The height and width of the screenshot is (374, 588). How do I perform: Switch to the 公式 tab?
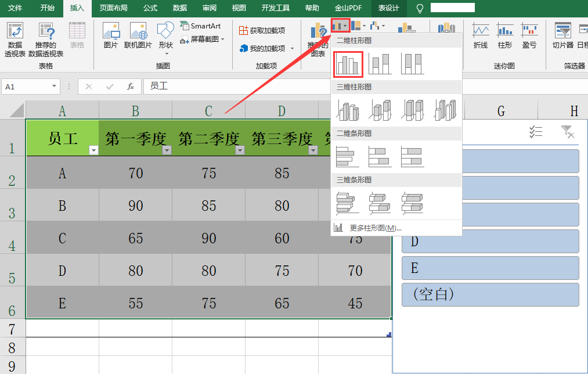(x=150, y=8)
